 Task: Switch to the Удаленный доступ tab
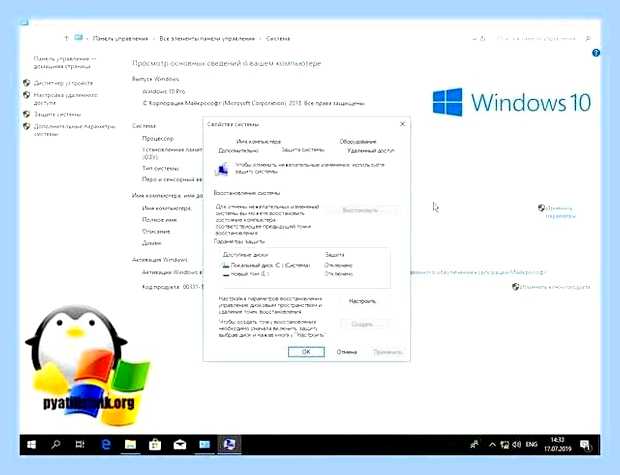point(370,151)
